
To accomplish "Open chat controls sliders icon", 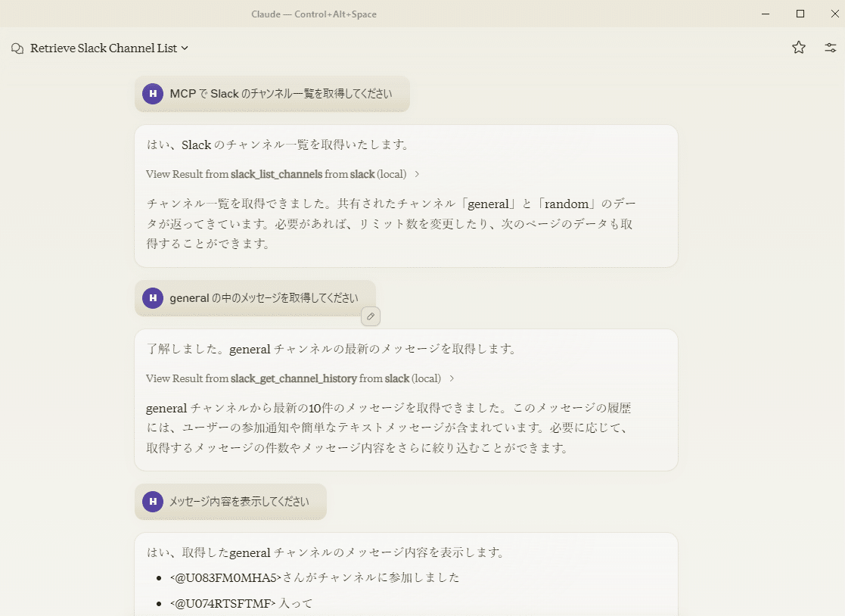I will [831, 48].
